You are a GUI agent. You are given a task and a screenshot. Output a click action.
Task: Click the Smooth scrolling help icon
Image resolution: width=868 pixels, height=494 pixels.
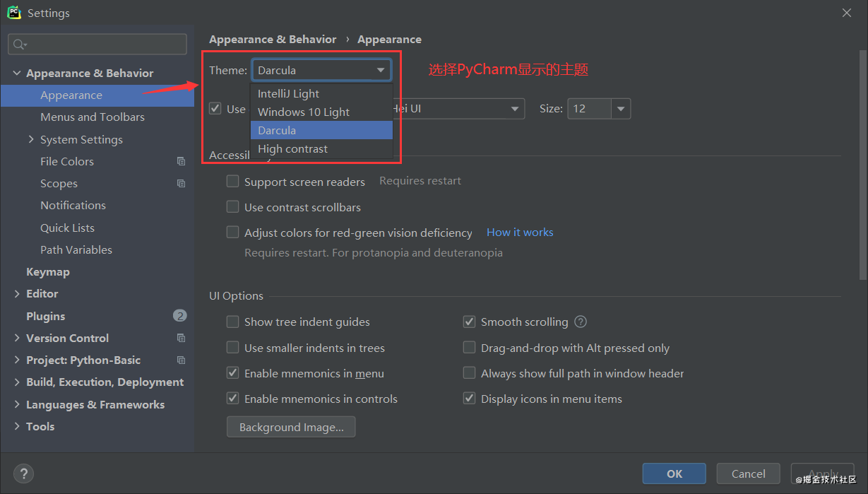click(581, 322)
